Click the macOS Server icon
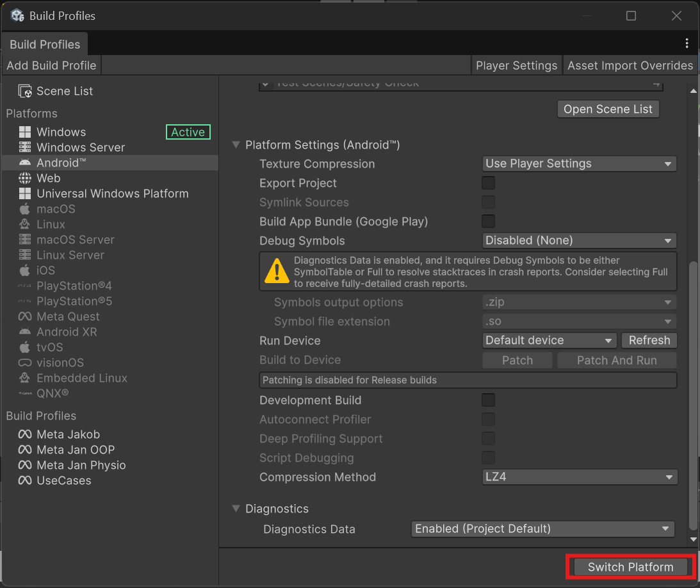700x588 pixels. coord(25,240)
